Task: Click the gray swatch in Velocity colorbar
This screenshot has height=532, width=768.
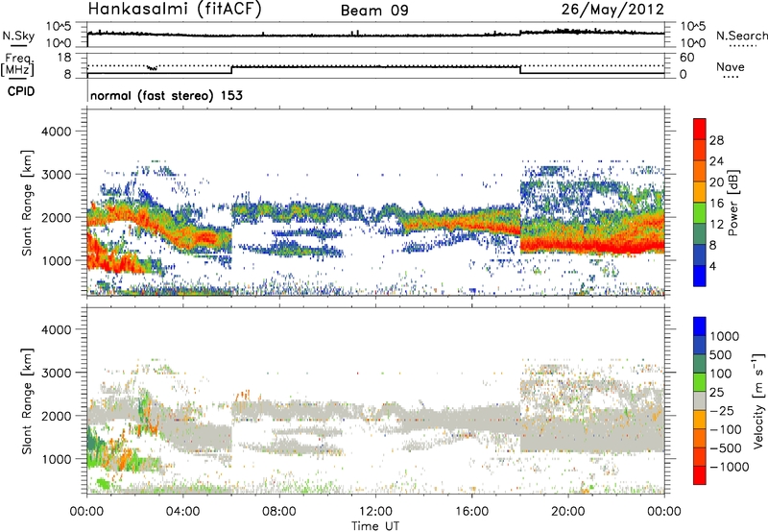Action: [x=700, y=400]
